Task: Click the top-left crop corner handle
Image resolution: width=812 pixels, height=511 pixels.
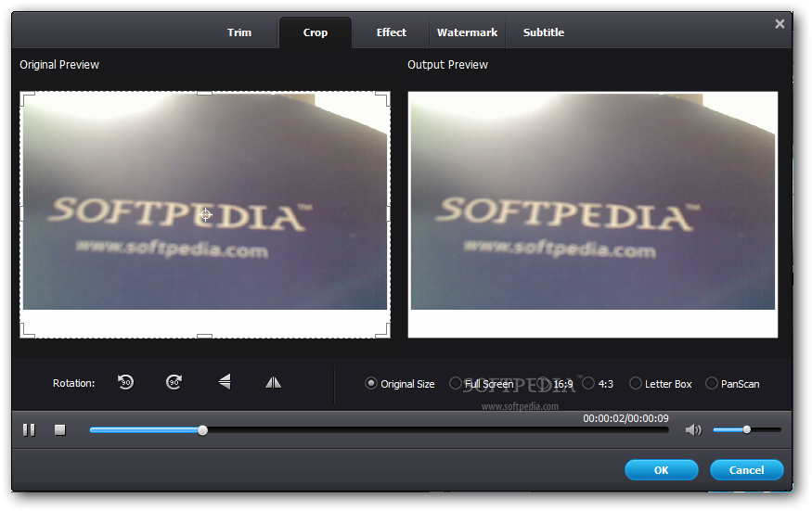Action: [x=27, y=98]
